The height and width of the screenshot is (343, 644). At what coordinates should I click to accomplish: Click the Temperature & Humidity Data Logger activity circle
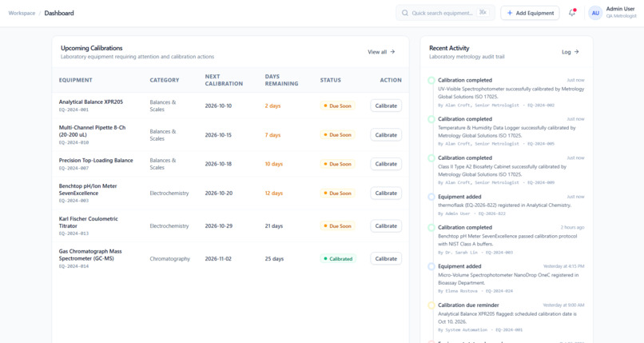(x=431, y=119)
